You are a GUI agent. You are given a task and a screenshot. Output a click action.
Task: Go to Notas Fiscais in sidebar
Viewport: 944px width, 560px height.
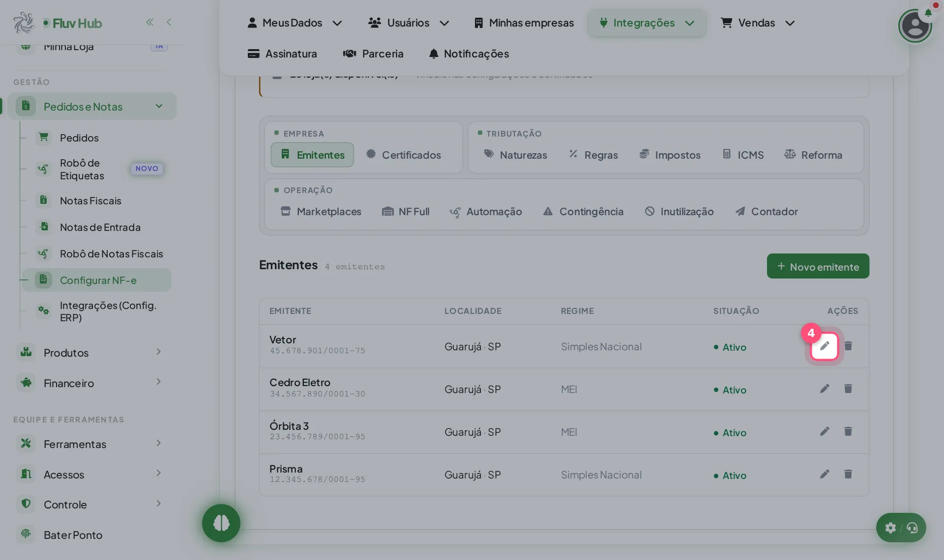(x=96, y=201)
